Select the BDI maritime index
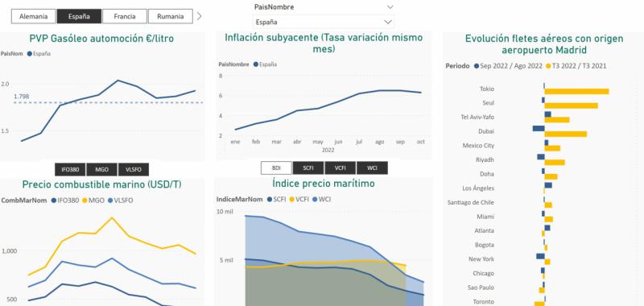The image size is (644, 306). pos(276,168)
